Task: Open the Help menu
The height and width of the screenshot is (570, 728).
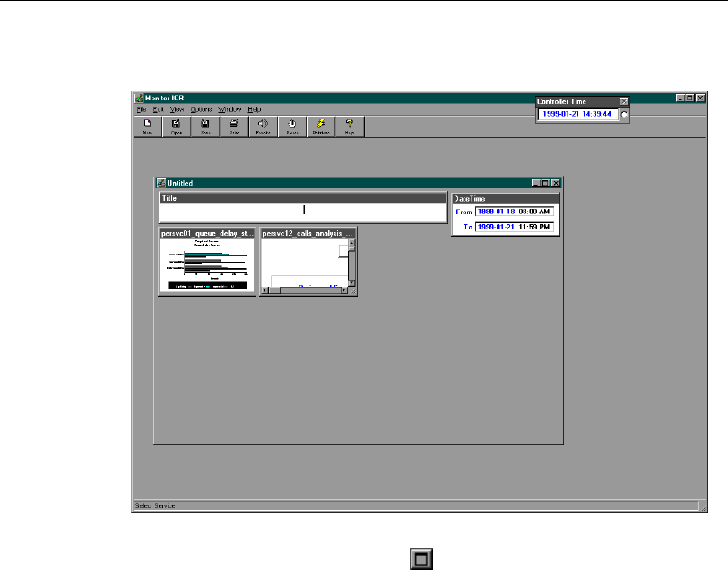Action: pyautogui.click(x=254, y=109)
